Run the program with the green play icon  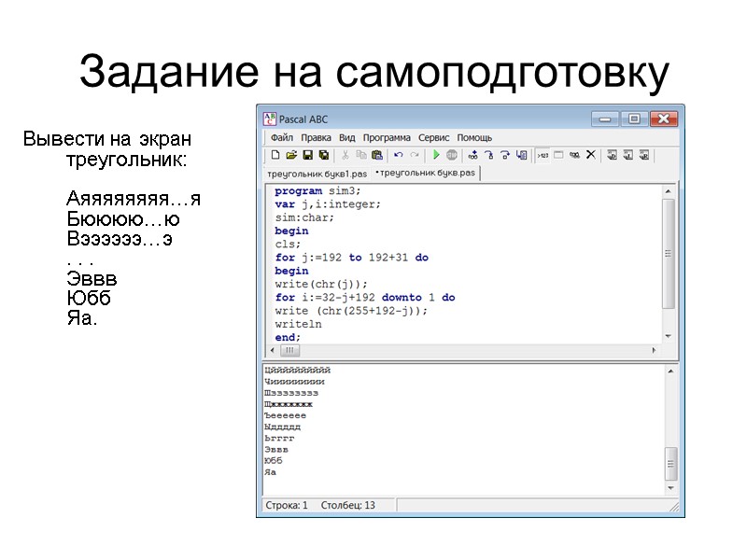coord(436,155)
